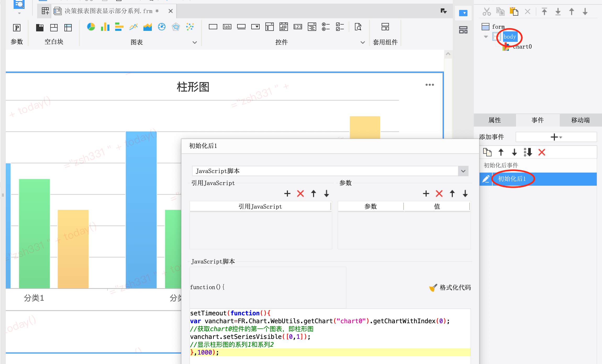
Task: Expand the 控件 widgets gallery chevron
Action: click(363, 42)
